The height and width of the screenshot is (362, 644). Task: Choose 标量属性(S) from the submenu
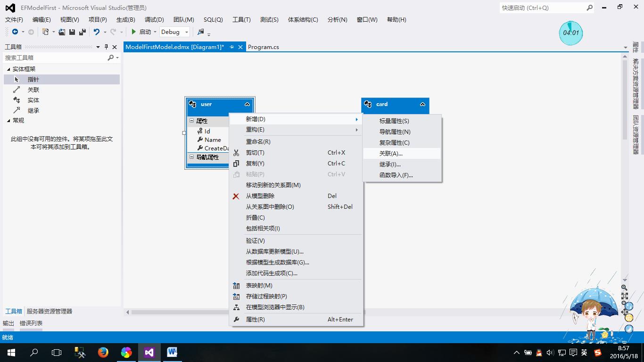(x=402, y=121)
